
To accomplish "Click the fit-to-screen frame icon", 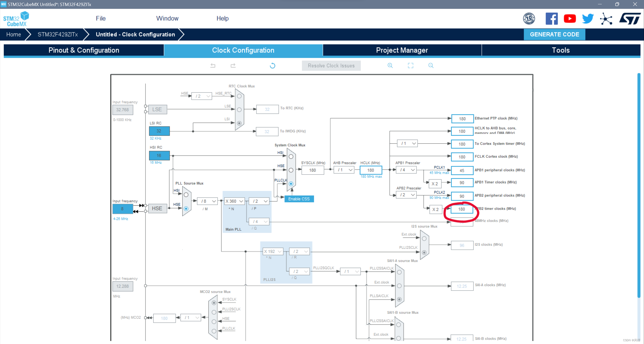I will click(x=411, y=65).
